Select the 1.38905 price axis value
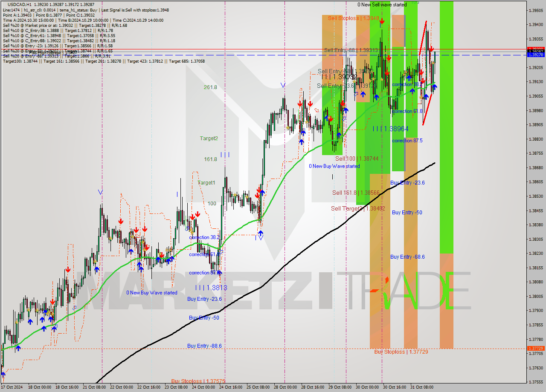 click(535, 124)
